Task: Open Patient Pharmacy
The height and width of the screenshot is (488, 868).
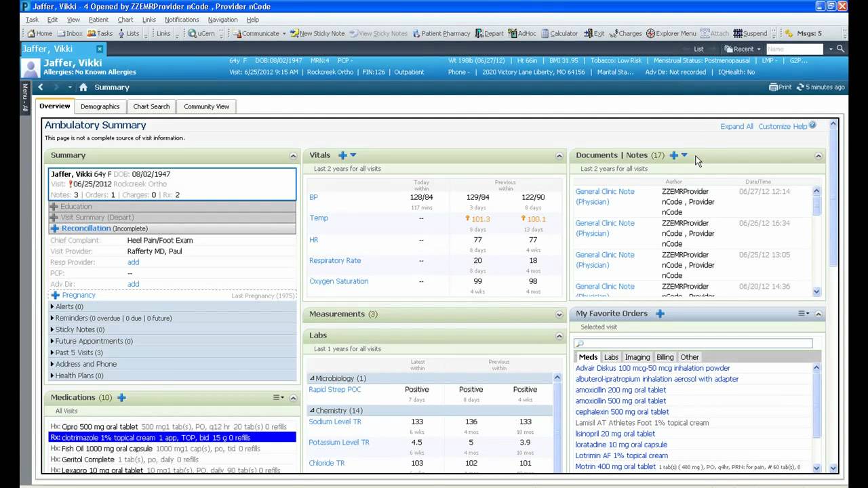Action: 441,33
